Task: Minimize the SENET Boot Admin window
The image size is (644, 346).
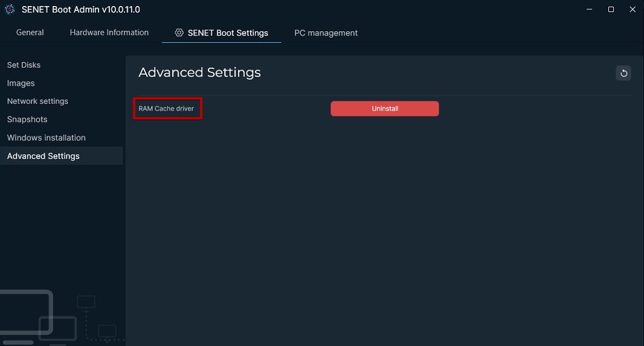Action: (x=589, y=10)
